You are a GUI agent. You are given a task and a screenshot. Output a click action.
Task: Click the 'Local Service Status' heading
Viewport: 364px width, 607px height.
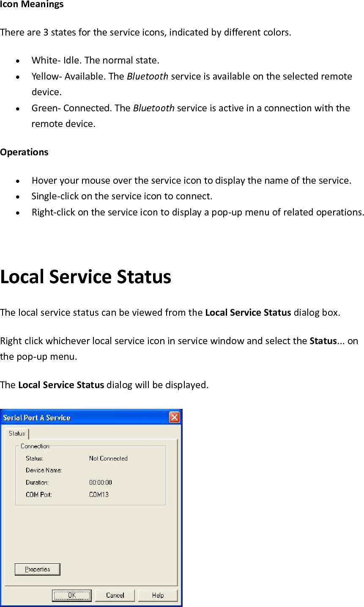tap(86, 277)
